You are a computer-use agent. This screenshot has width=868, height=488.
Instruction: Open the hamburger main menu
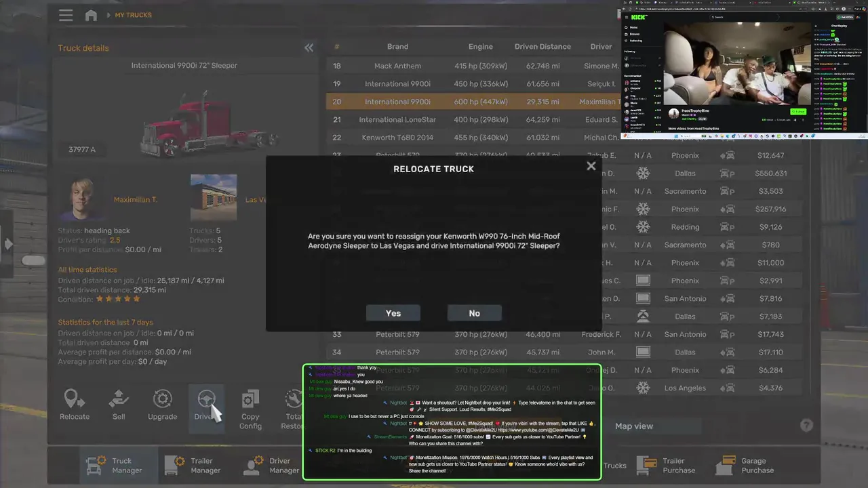(65, 15)
